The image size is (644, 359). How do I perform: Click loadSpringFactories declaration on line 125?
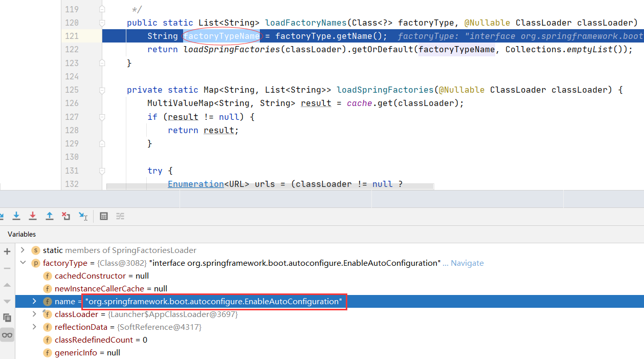(x=385, y=90)
